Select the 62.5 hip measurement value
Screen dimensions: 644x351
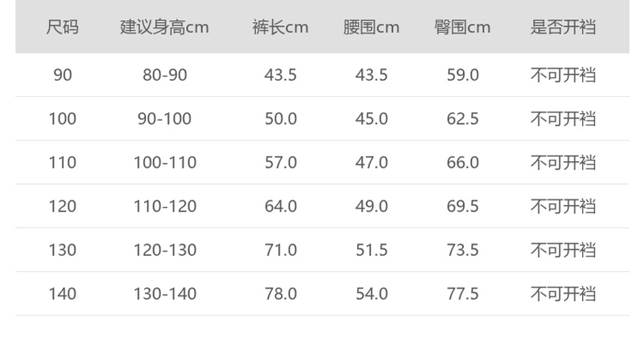[x=462, y=119]
